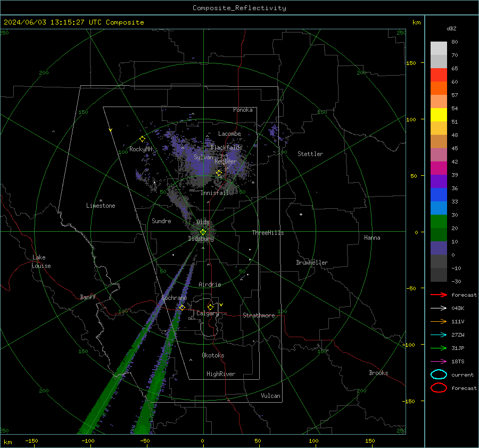Click the Sylvan label
The height and width of the screenshot is (448, 479).
pos(203,157)
